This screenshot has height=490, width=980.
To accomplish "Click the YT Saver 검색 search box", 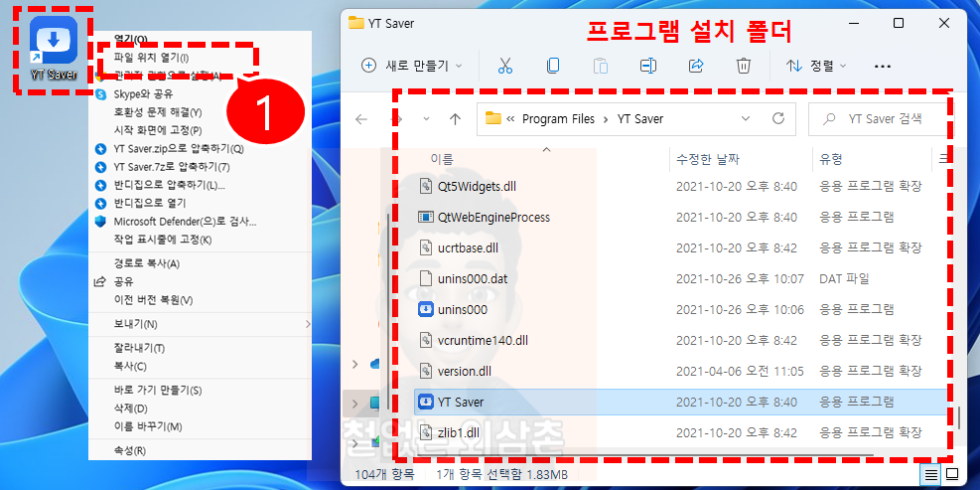I will 882,119.
